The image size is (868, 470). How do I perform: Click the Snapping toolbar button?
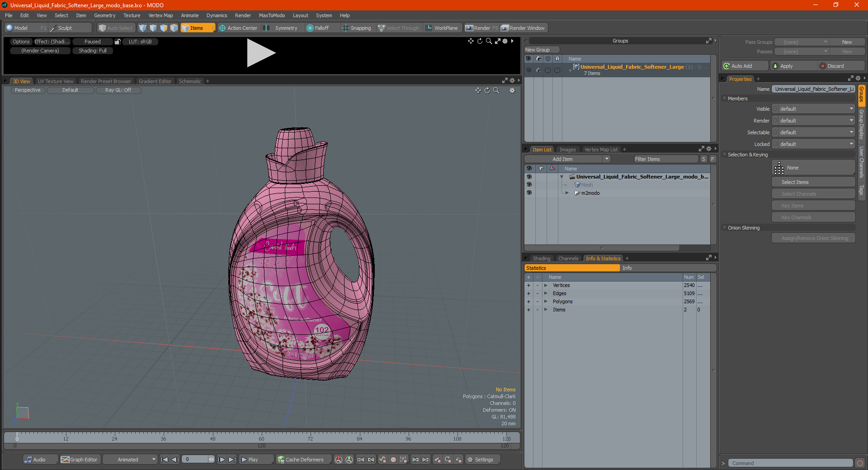point(357,28)
